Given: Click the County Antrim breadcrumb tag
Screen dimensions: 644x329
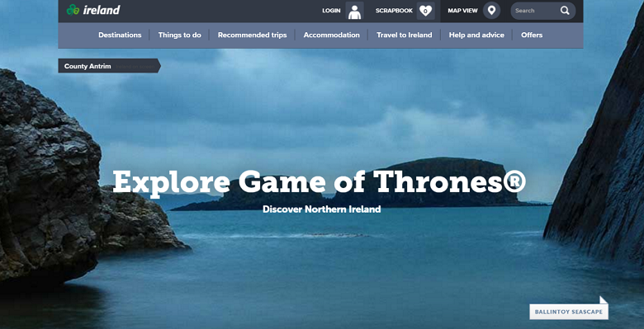Looking at the screenshot, I should (x=109, y=66).
